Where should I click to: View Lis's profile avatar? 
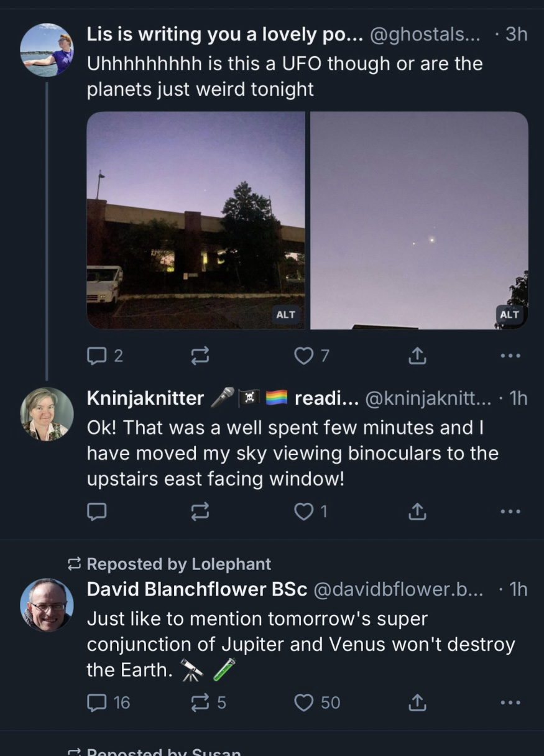(x=47, y=50)
